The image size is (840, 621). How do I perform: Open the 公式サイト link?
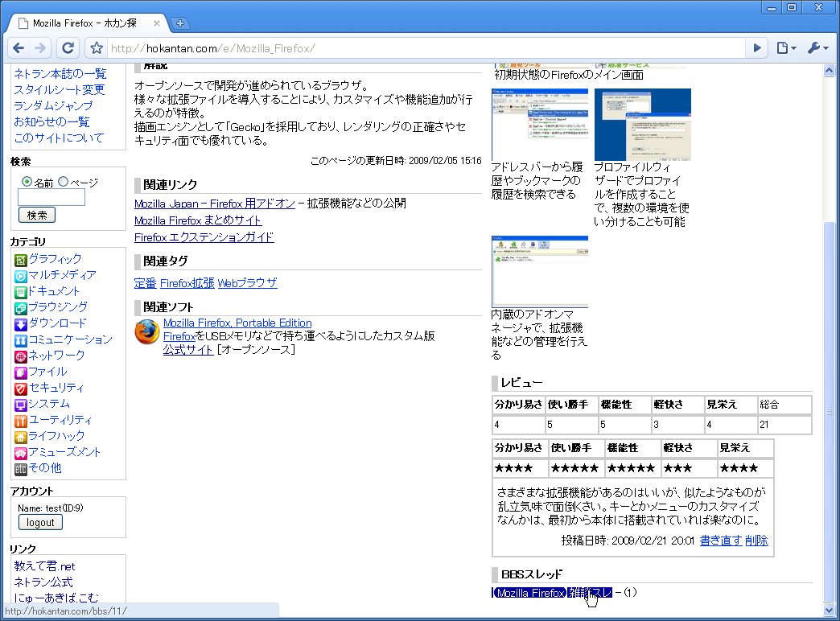click(188, 350)
